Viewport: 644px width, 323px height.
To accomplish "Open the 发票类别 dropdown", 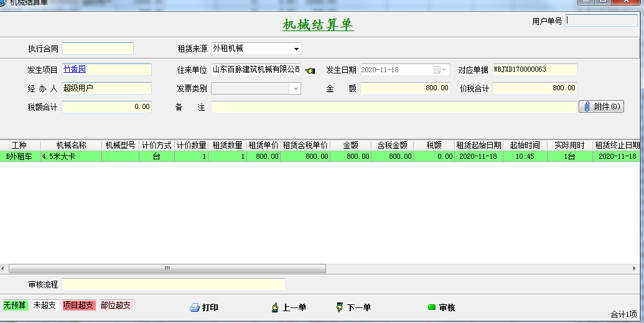I will point(296,88).
